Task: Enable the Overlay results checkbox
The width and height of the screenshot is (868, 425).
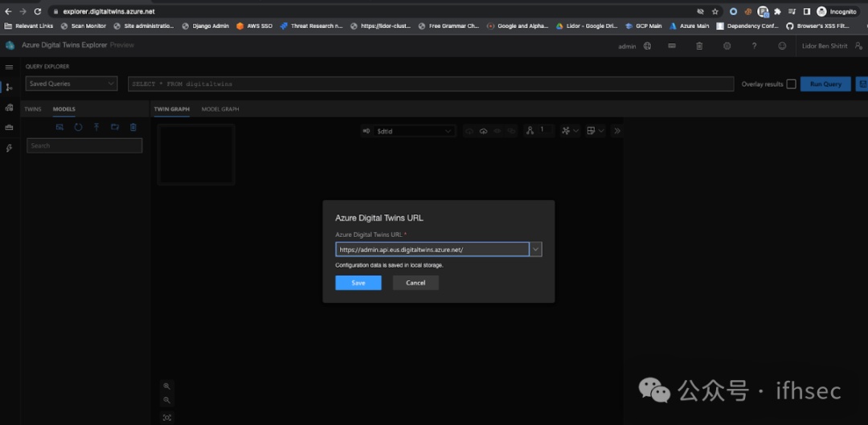Action: click(x=791, y=84)
